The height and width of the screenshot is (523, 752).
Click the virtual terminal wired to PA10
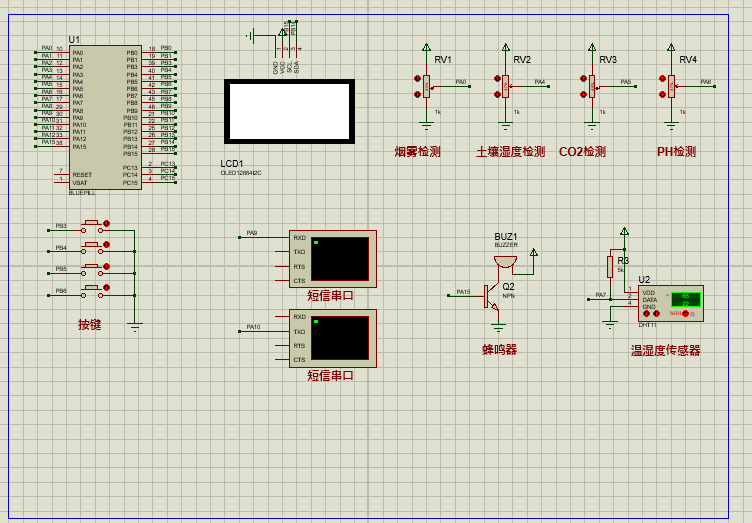333,338
